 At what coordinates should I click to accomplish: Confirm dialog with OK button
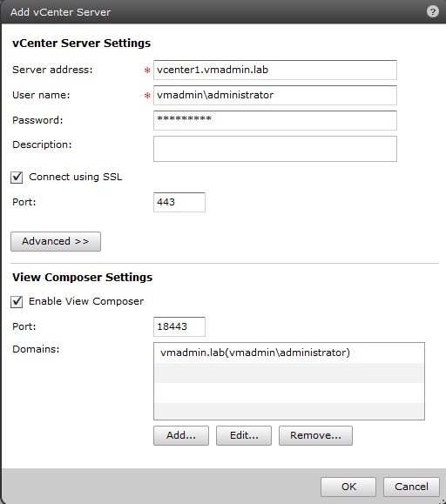(x=348, y=487)
